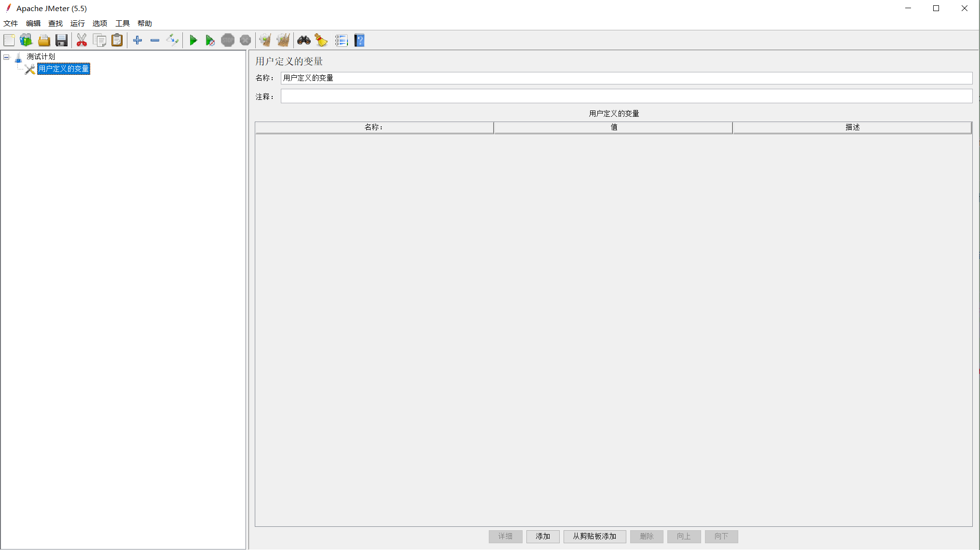Open the 运行 menu
Screen dimensions: 980x550
pyautogui.click(x=78, y=24)
